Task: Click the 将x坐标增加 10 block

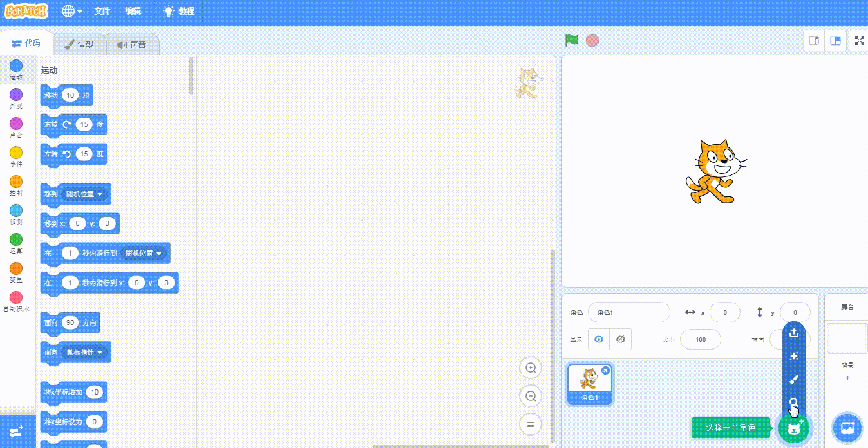Action: pyautogui.click(x=73, y=392)
